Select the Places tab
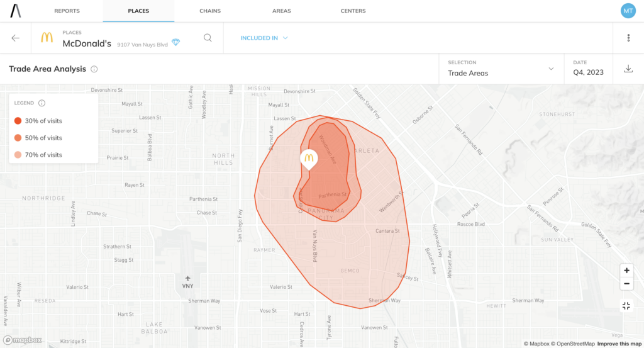Image resolution: width=644 pixels, height=348 pixels. 138,11
